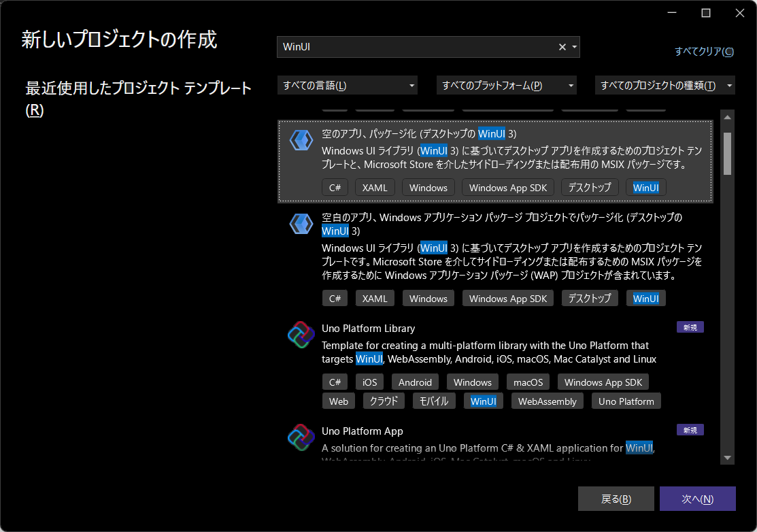757x532 pixels.
Task: Open the search history dropdown arrow
Action: pos(575,47)
